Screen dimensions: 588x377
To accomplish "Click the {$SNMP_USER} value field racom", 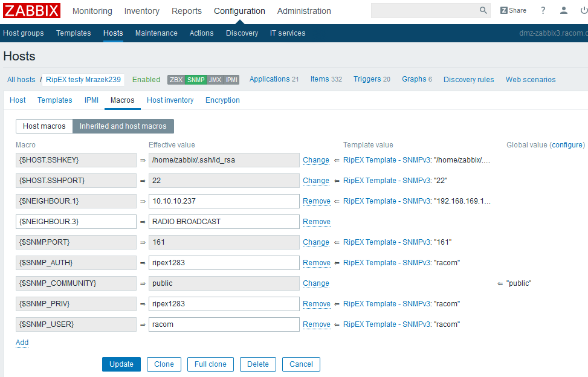I will coord(224,324).
